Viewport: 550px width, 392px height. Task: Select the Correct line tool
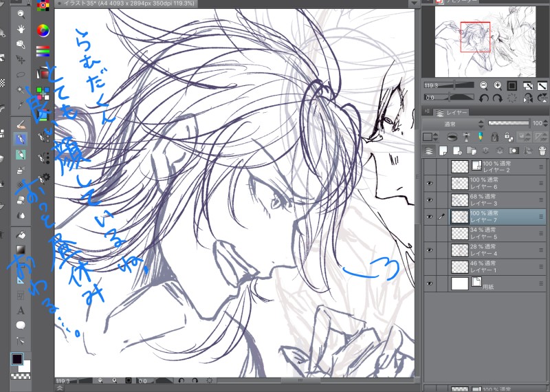(x=21, y=340)
